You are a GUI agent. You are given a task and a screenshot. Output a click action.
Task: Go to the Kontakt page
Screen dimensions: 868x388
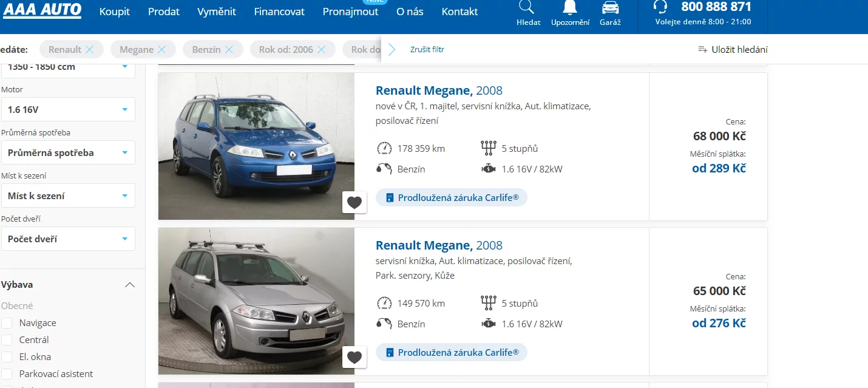point(459,12)
